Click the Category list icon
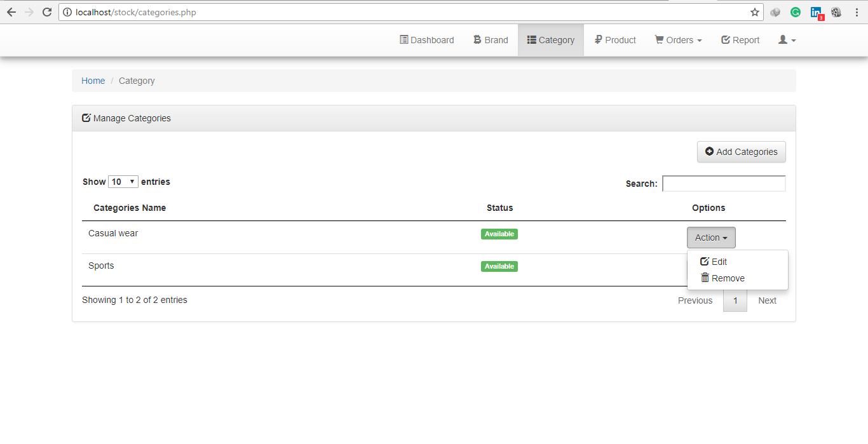 point(532,39)
